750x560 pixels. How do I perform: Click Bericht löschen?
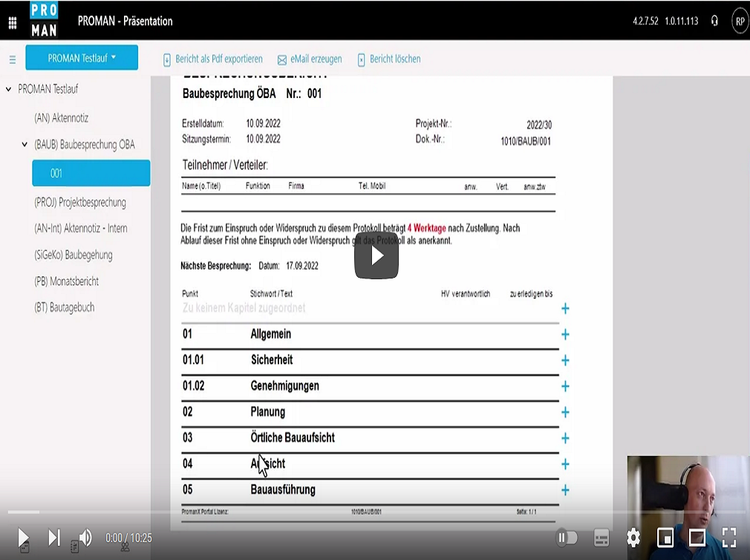point(389,59)
